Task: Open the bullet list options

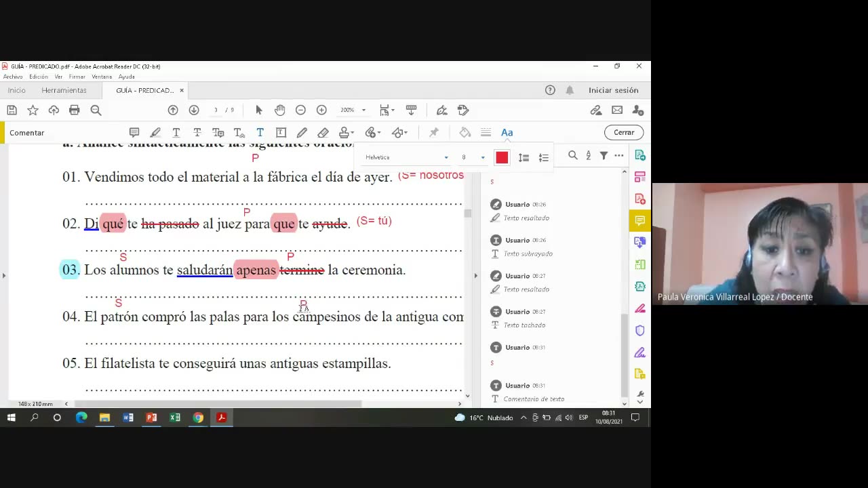Action: click(x=543, y=157)
